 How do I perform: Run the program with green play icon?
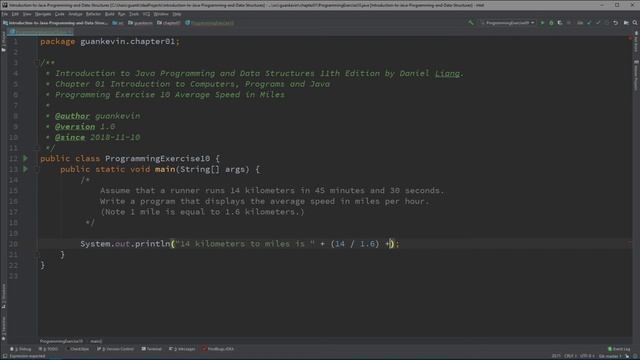pos(542,23)
